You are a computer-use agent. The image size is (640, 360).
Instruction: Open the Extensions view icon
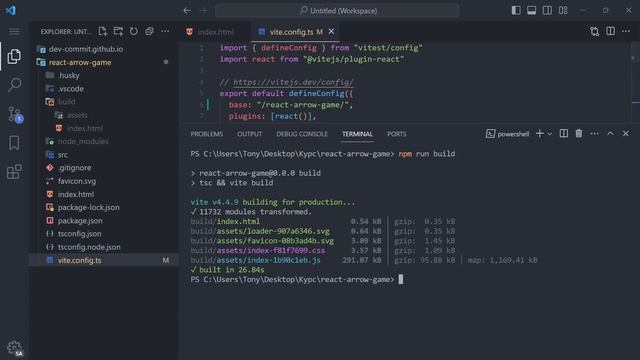point(14,172)
